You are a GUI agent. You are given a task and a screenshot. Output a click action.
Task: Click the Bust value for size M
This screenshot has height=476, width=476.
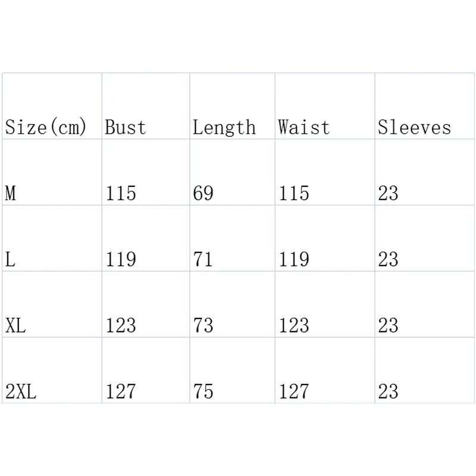[x=121, y=193]
